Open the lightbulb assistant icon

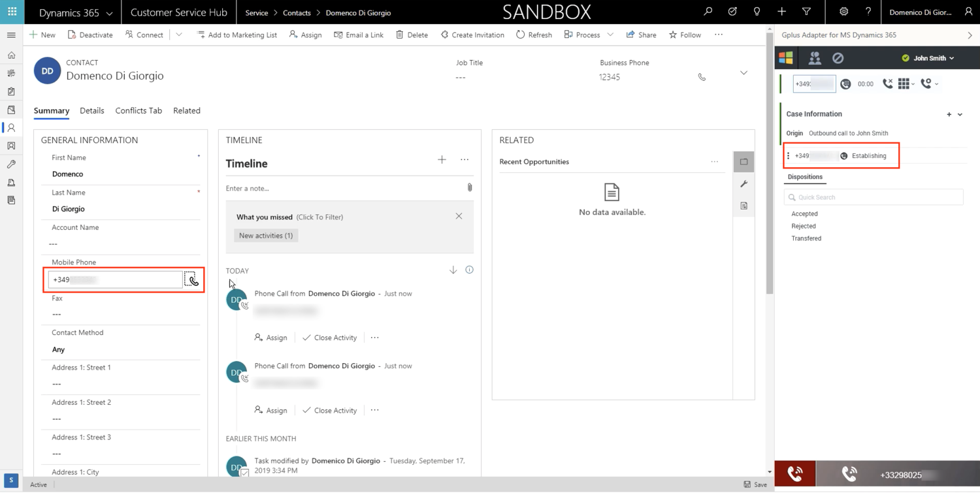click(x=757, y=12)
